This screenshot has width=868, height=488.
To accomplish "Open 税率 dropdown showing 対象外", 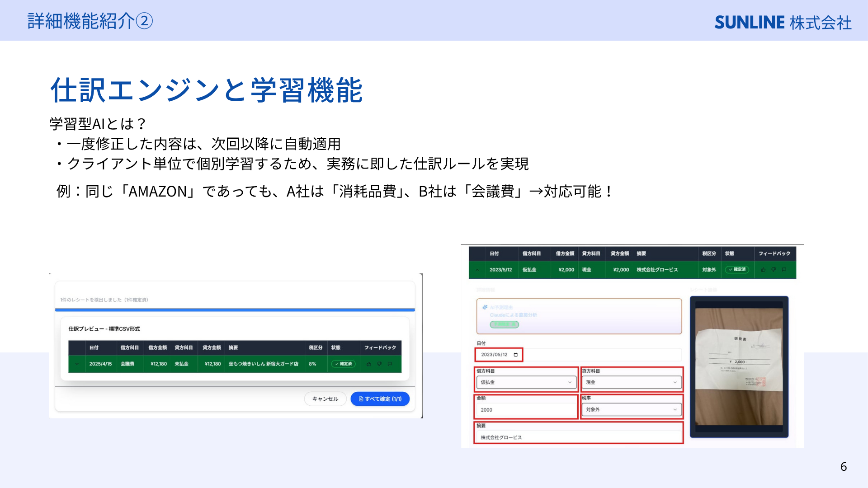I will click(632, 409).
